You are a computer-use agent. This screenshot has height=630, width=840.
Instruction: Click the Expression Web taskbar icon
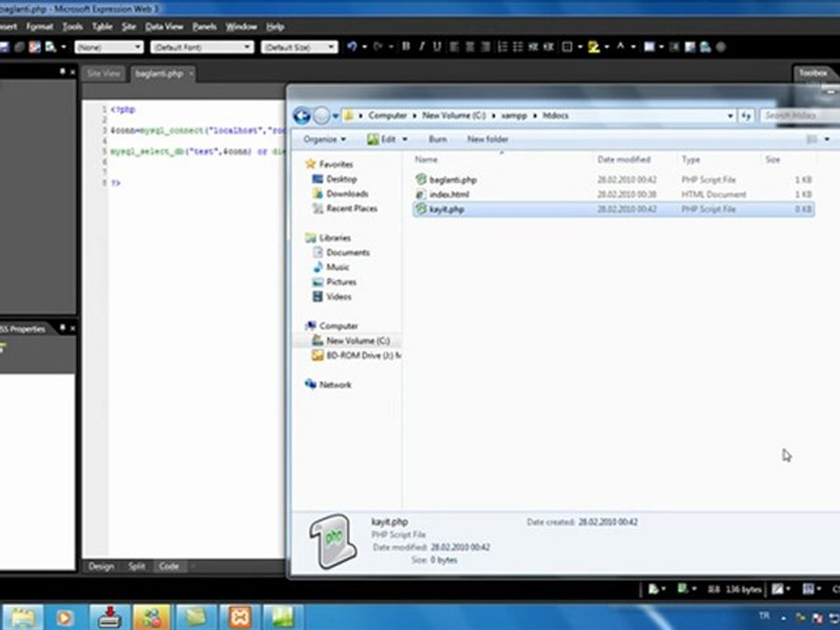(x=283, y=618)
